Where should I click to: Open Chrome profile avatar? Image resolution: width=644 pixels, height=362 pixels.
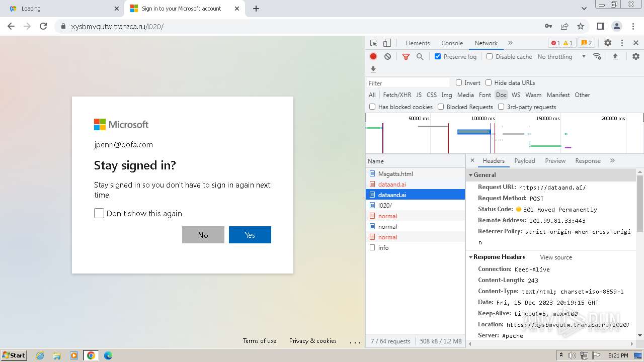(x=616, y=26)
